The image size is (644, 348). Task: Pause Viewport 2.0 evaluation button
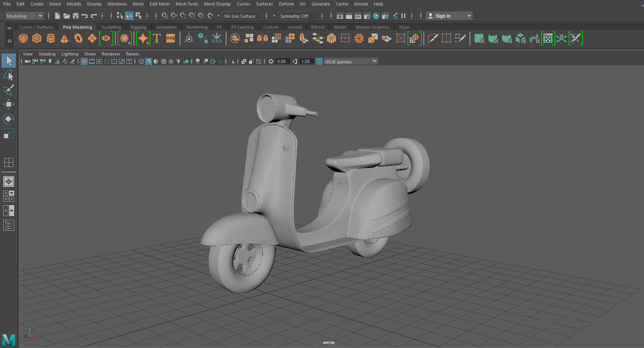click(403, 16)
